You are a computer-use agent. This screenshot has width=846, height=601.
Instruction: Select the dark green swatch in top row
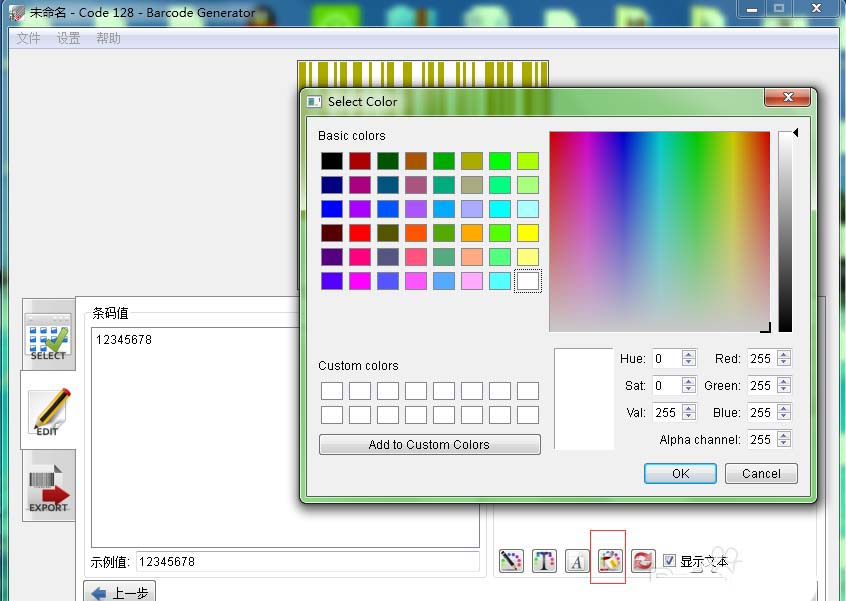(x=388, y=161)
